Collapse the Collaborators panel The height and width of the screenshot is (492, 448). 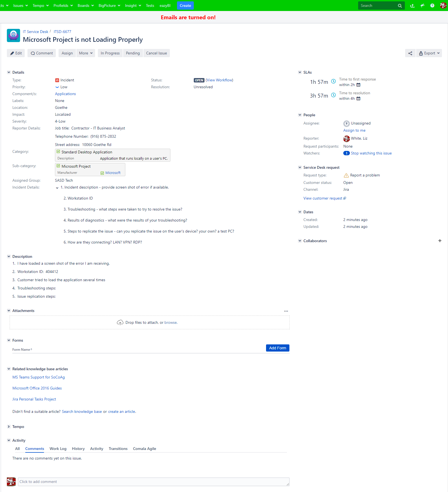(300, 241)
